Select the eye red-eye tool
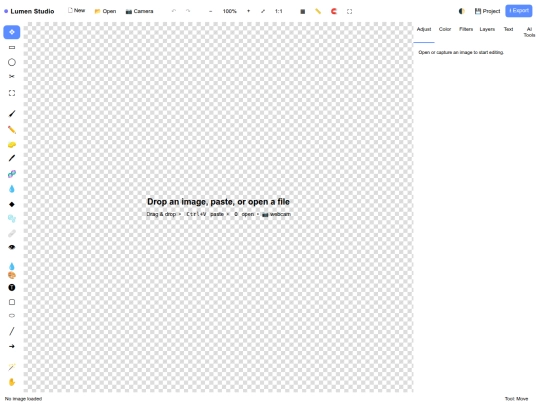Image resolution: width=540 pixels, height=405 pixels. (12, 247)
